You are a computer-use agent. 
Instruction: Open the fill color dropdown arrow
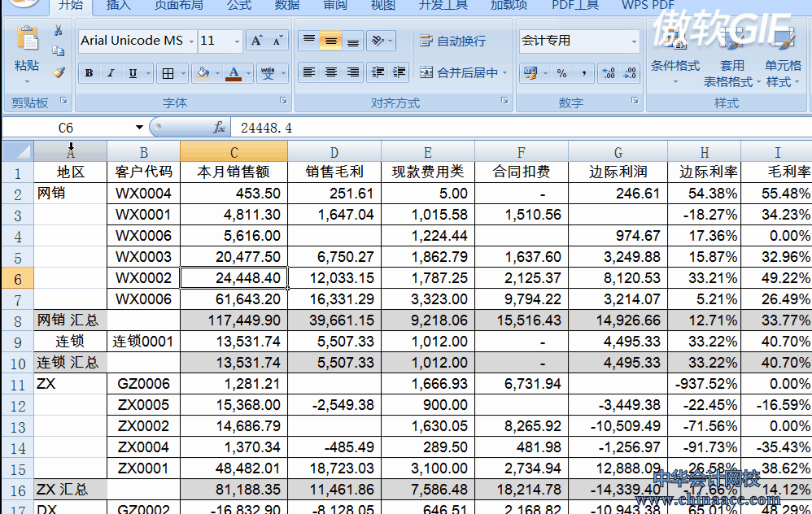(216, 74)
